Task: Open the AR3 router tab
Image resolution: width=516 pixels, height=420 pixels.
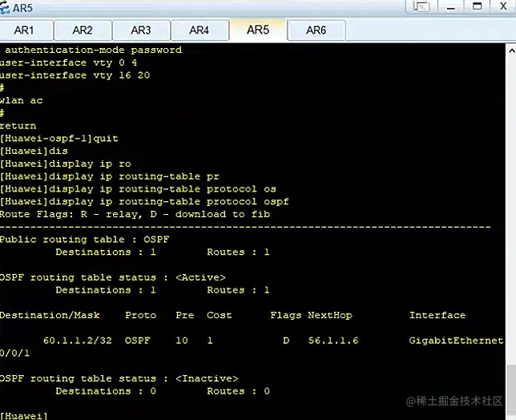Action: coord(141,30)
